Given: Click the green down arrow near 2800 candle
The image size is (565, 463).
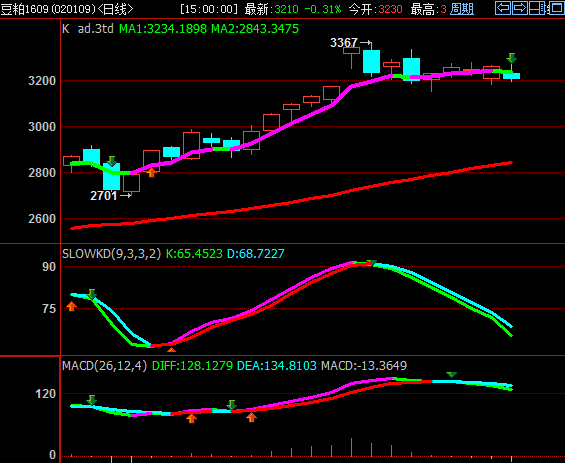Looking at the screenshot, I should point(112,161).
